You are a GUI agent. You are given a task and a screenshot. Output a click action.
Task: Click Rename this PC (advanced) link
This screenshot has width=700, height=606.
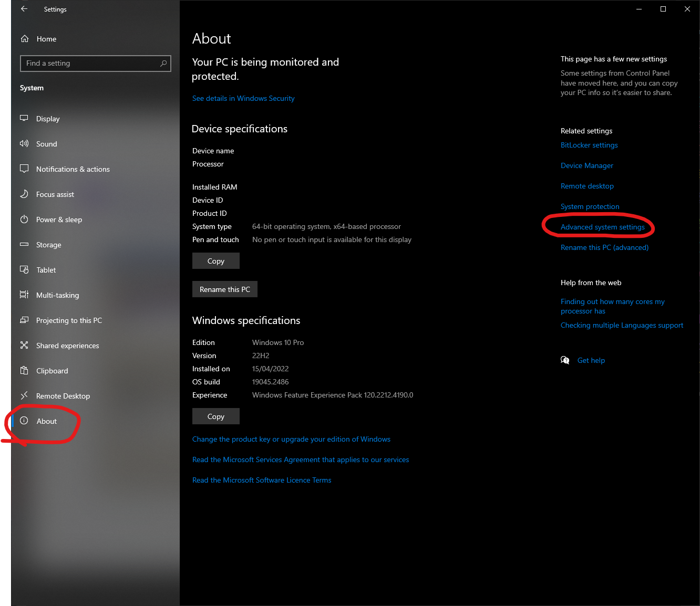click(604, 247)
